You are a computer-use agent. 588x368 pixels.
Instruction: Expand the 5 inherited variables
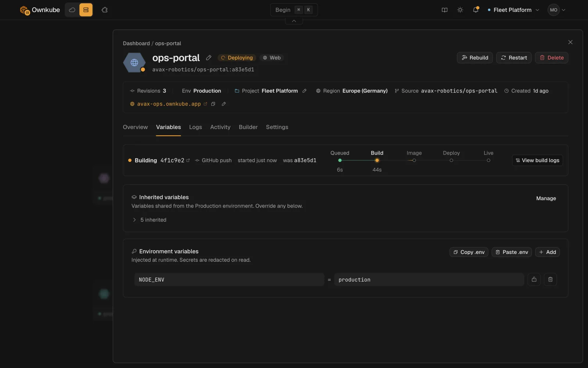coord(149,220)
